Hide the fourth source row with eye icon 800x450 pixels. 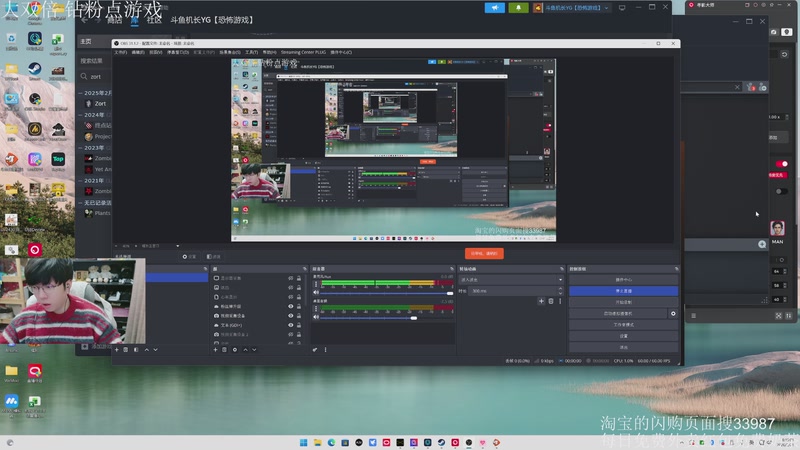[x=291, y=306]
